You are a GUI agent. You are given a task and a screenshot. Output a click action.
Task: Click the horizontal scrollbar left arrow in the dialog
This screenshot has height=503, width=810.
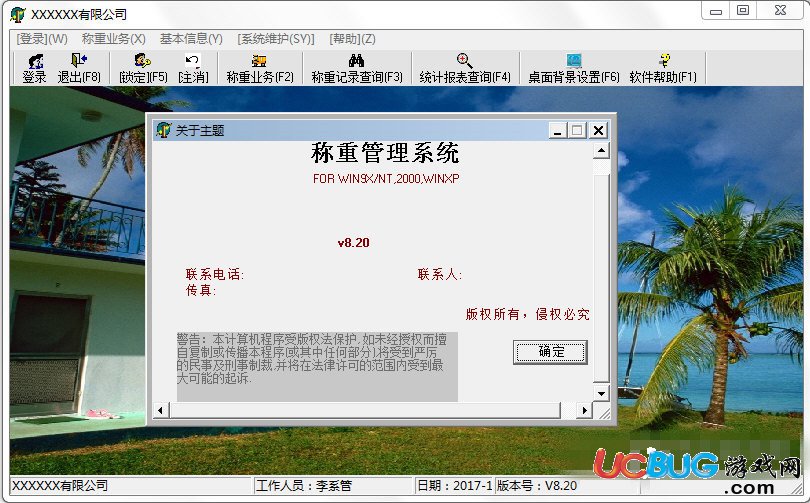tap(161, 411)
